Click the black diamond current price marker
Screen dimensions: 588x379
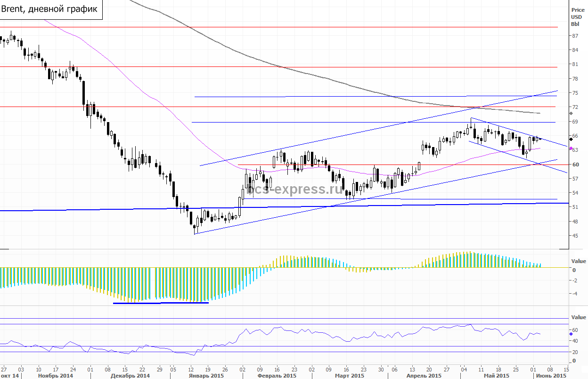click(571, 140)
